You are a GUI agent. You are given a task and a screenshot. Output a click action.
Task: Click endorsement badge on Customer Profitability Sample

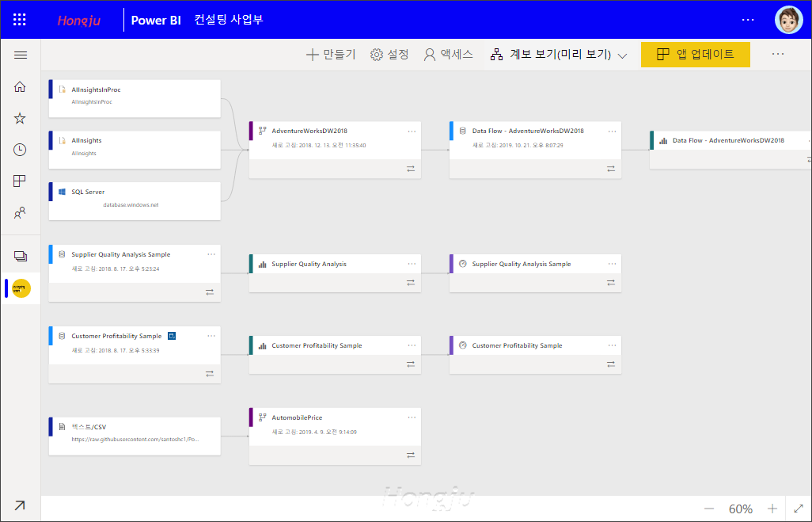tap(172, 336)
